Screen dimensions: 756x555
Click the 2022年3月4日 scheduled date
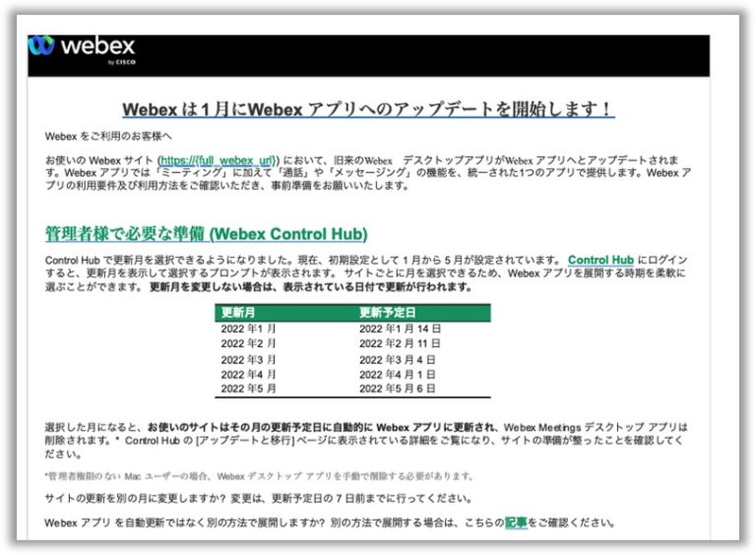pyautogui.click(x=397, y=360)
